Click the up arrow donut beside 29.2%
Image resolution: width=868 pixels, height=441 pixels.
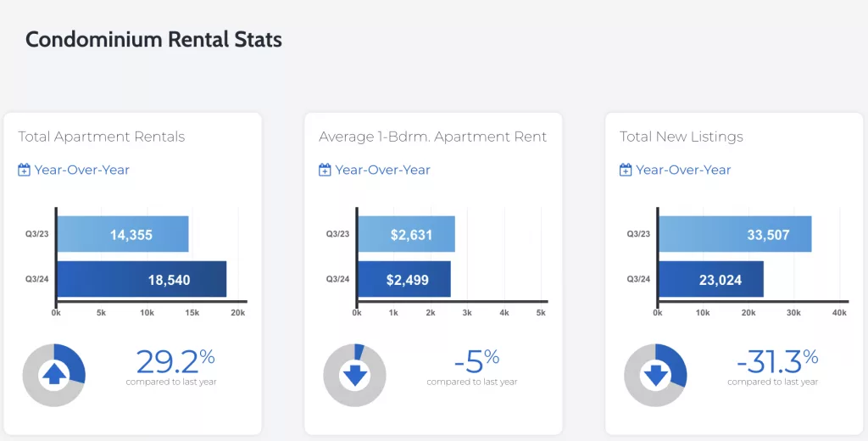coord(53,374)
